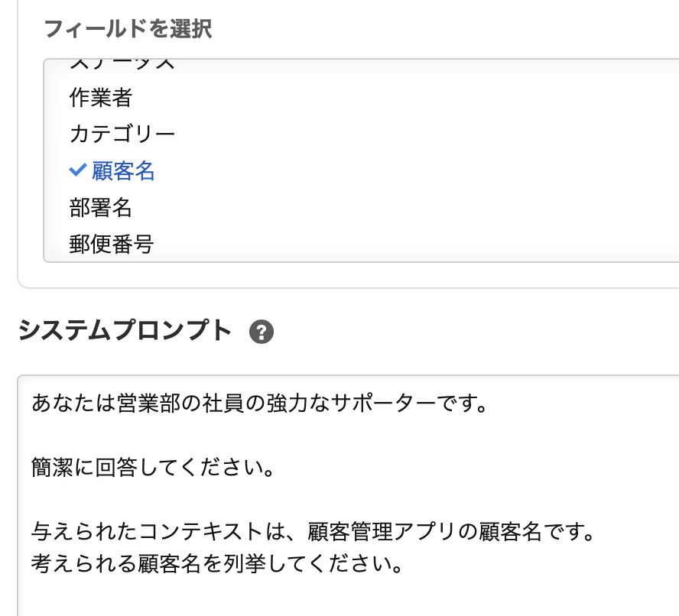This screenshot has width=679, height=616.
Task: Click the 簡潔に回答してください line
Action: click(x=153, y=467)
